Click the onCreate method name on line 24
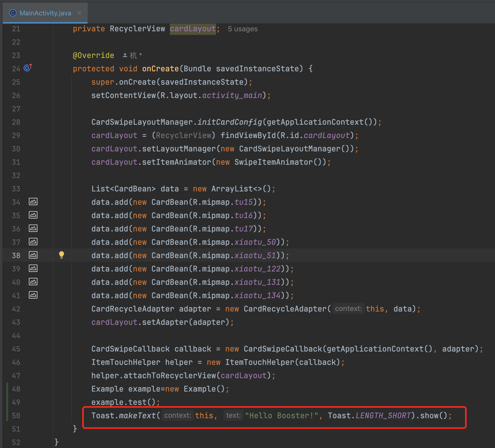The image size is (495, 448). (x=160, y=69)
